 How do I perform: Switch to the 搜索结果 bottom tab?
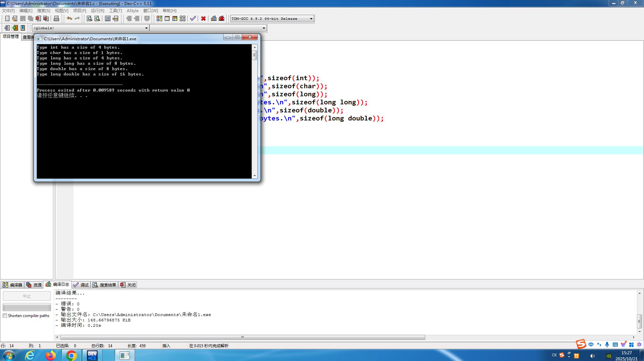(105, 285)
